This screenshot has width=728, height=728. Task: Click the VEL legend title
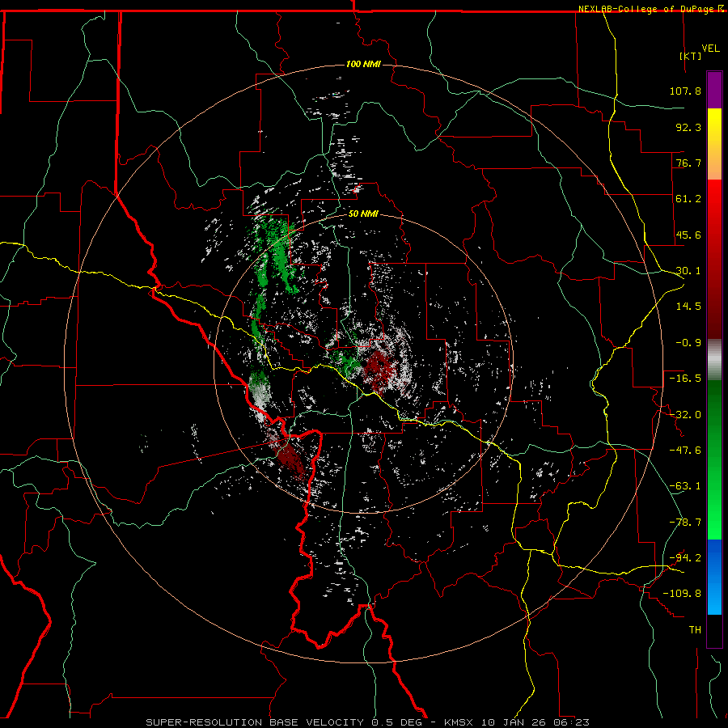[x=710, y=49]
